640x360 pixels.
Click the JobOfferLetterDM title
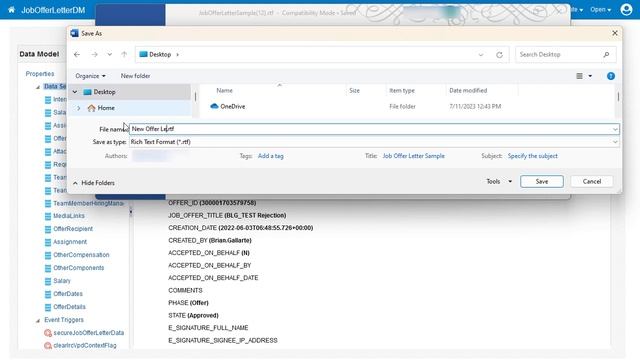(x=53, y=10)
